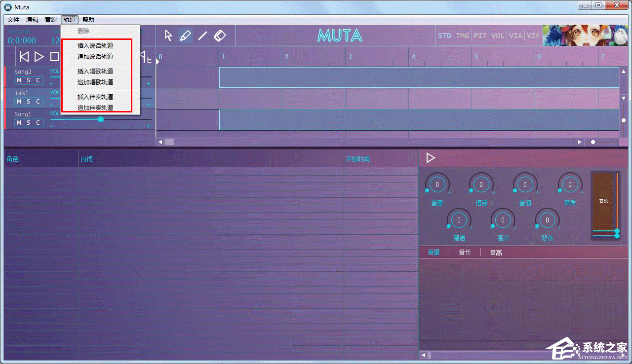Open the 编辑 menu

32,20
